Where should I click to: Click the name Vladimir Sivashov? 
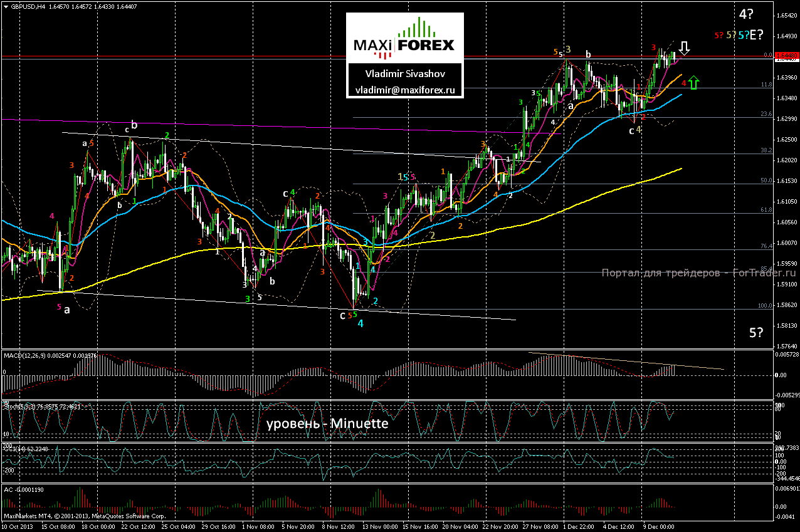tap(404, 73)
